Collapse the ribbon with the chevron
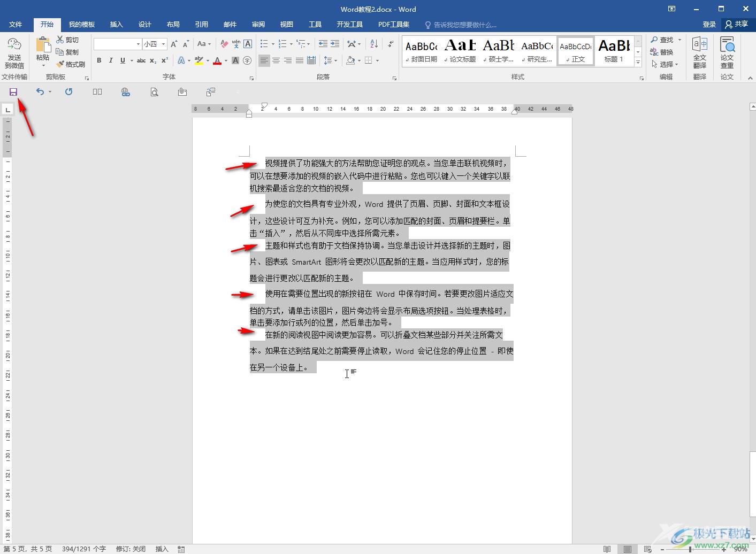This screenshot has height=554, width=756. point(750,78)
